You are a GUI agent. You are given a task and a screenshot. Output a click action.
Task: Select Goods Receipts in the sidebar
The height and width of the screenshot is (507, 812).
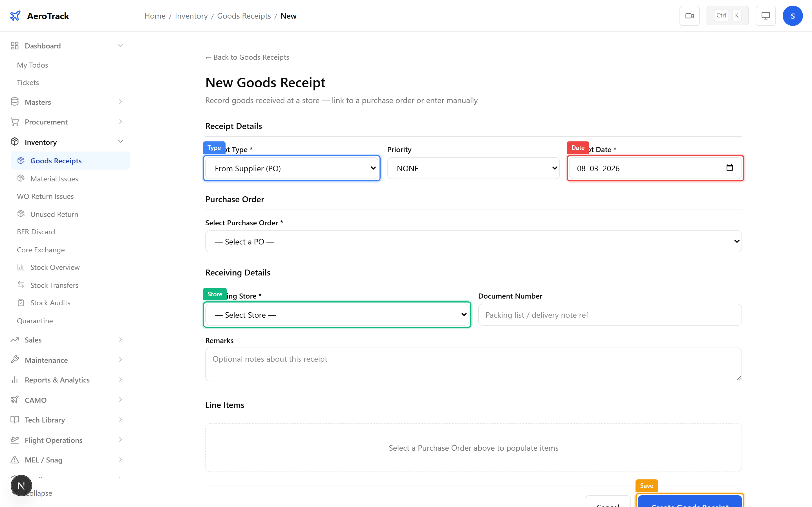[56, 161]
